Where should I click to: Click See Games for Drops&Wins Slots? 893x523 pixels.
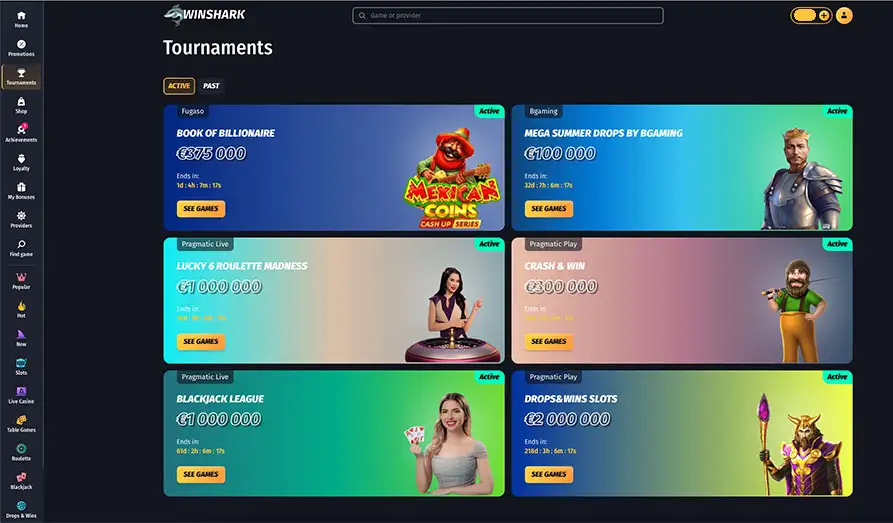pos(549,474)
